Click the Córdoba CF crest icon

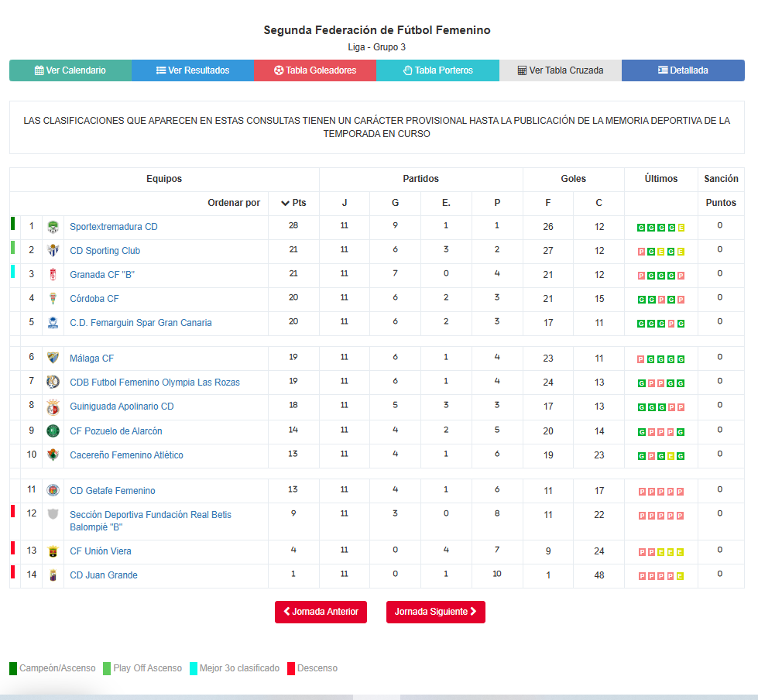[x=53, y=299]
